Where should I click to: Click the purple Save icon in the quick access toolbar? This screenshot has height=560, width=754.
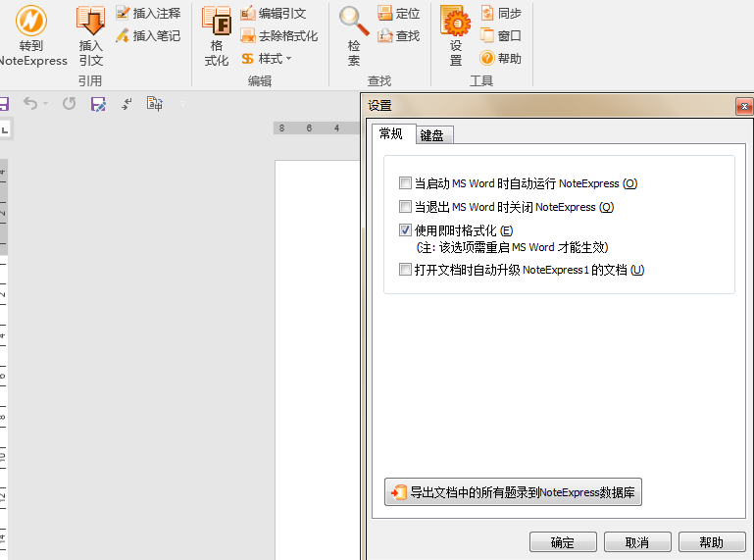pyautogui.click(x=4, y=104)
